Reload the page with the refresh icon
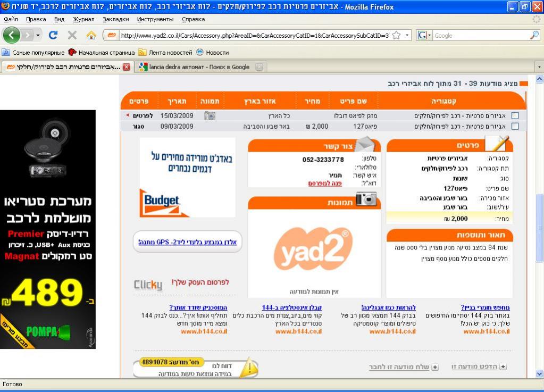 tap(53, 36)
